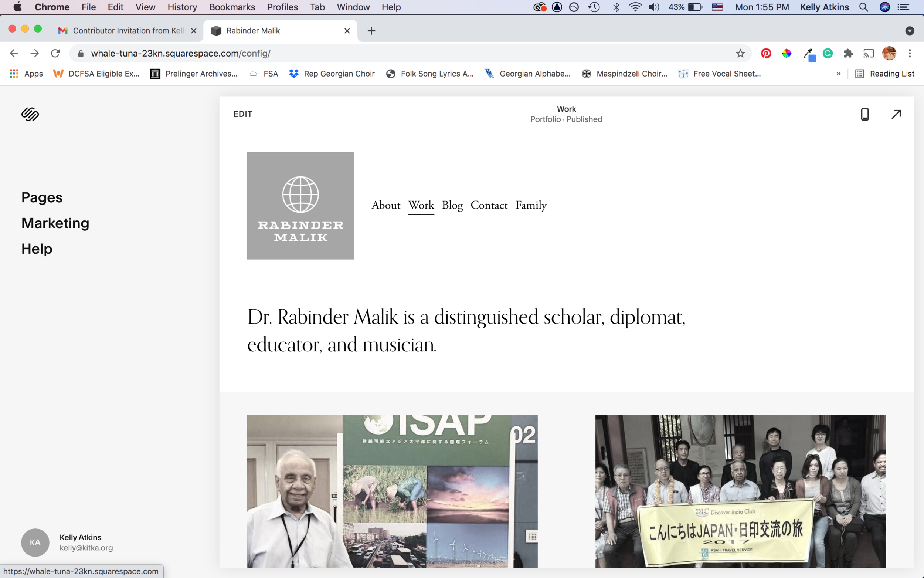Click the Squarespace logo icon
The height and width of the screenshot is (578, 924).
pyautogui.click(x=30, y=114)
